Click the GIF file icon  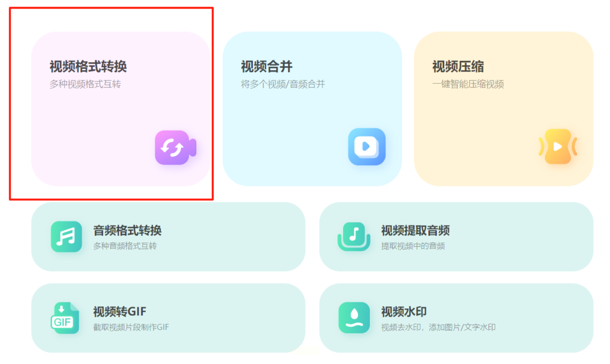(x=65, y=318)
